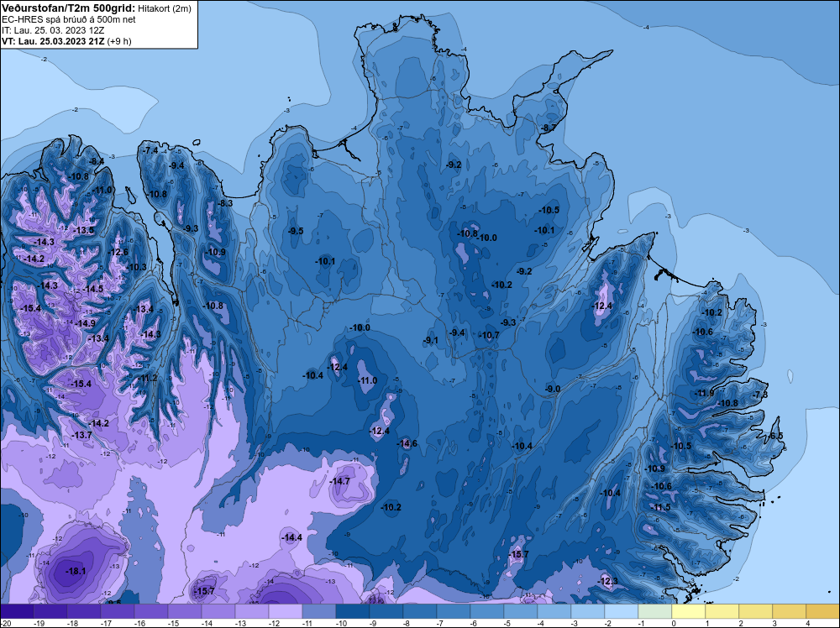Select the -10.3 temperature label

click(x=135, y=267)
